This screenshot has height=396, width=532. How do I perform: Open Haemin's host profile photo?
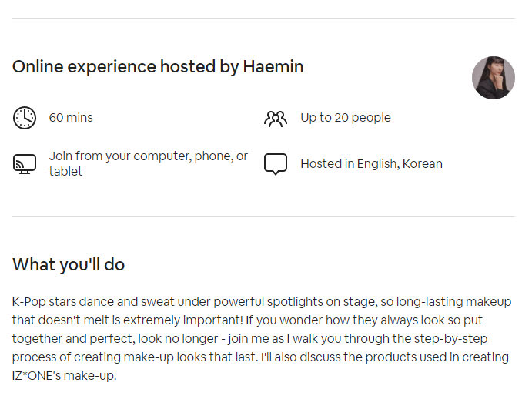[493, 78]
